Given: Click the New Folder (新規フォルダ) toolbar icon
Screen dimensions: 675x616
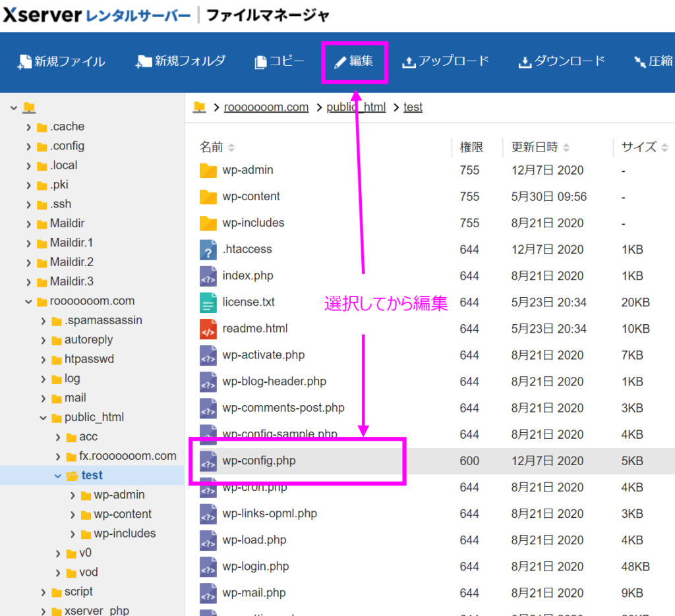Looking at the screenshot, I should click(144, 62).
